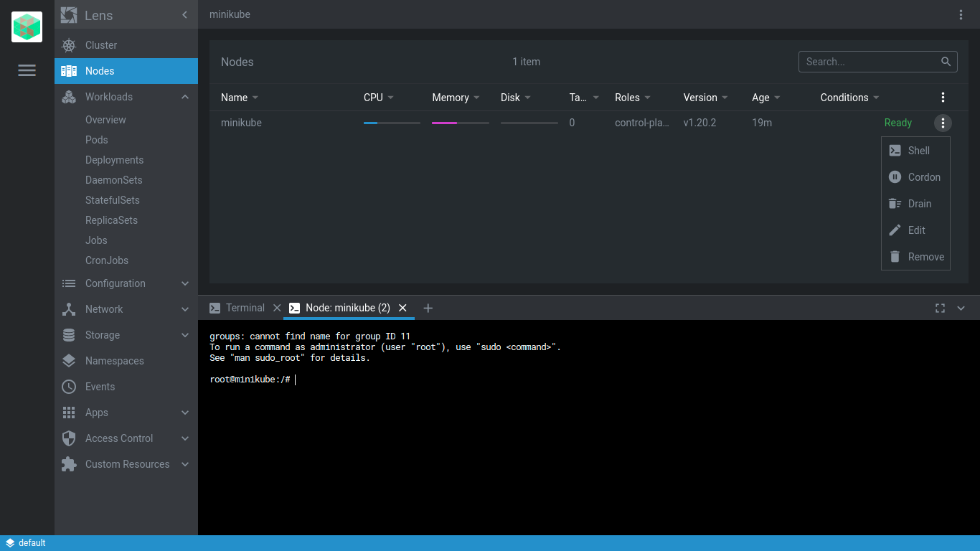Click Remove trash icon in menu

[x=895, y=257]
